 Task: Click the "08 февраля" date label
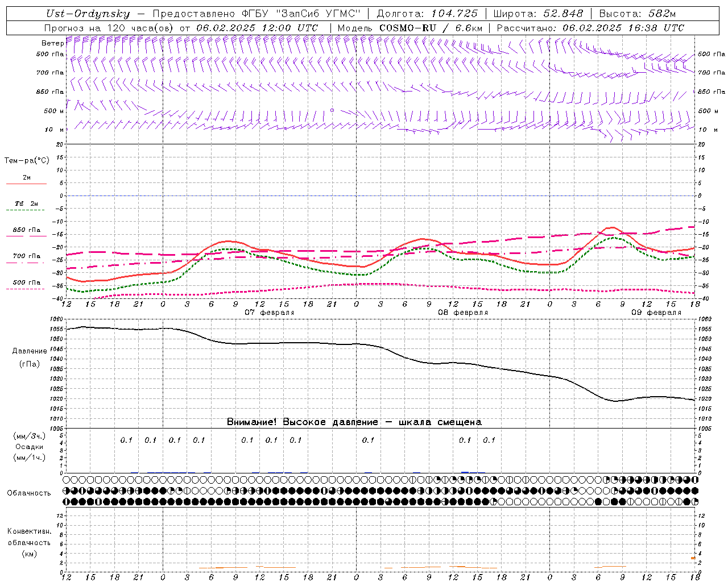463,313
